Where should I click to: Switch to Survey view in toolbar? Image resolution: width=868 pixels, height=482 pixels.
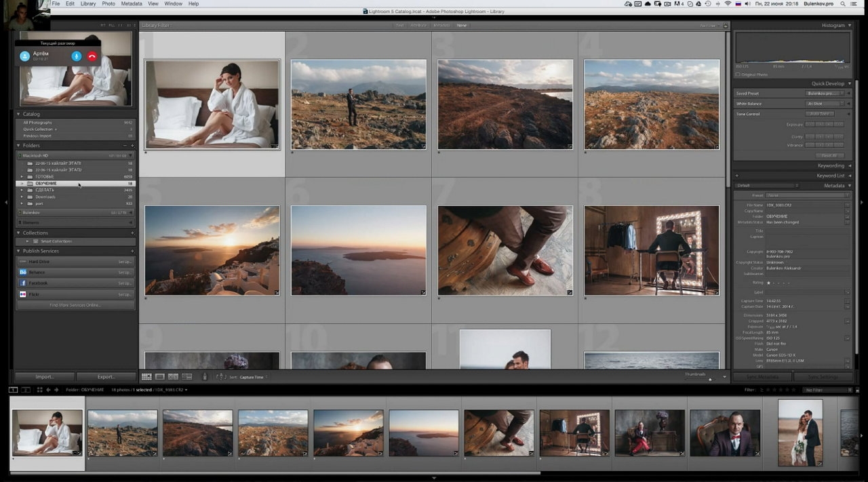click(x=187, y=377)
